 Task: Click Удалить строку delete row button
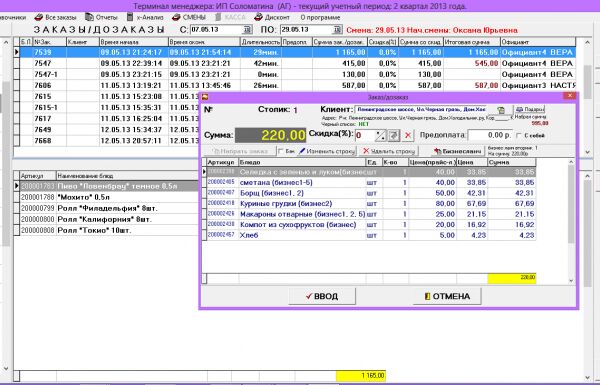(x=389, y=151)
